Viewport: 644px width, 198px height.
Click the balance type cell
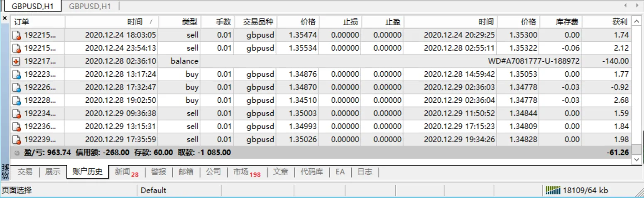[x=184, y=61]
